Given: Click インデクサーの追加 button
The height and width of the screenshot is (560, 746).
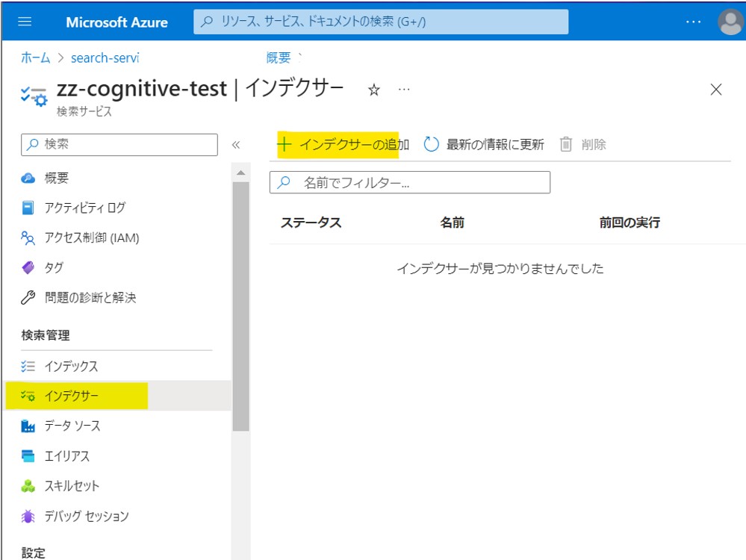Looking at the screenshot, I should pos(343,144).
